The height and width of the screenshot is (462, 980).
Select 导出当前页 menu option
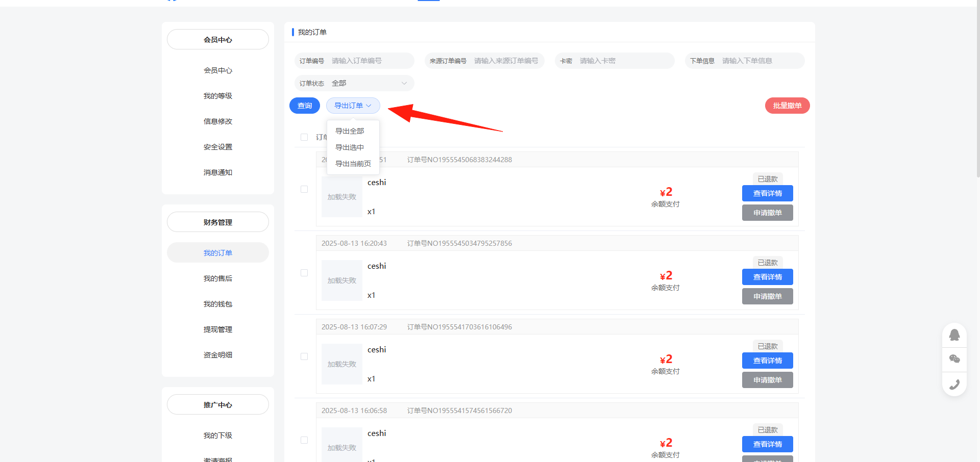coord(353,164)
